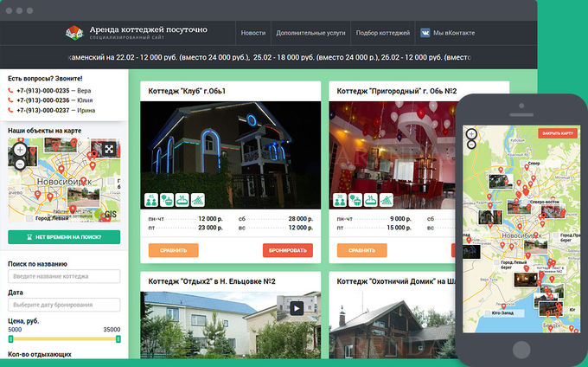Click the cottage house logo icon

click(x=76, y=32)
